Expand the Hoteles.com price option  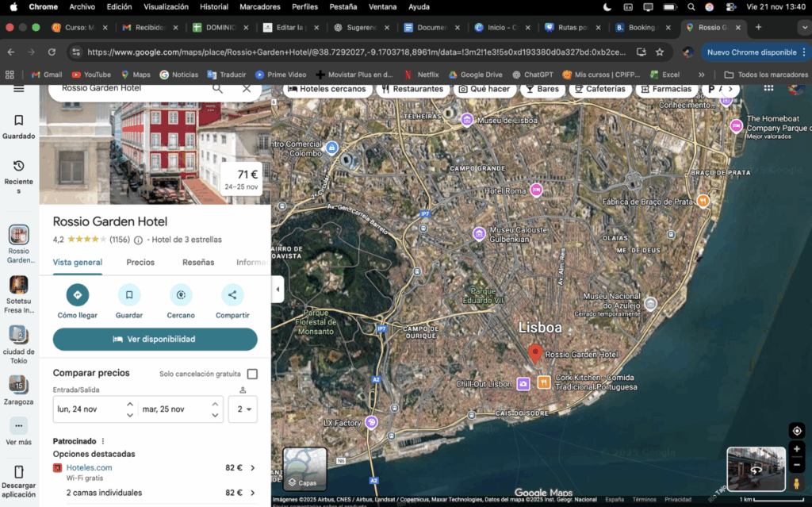click(252, 468)
